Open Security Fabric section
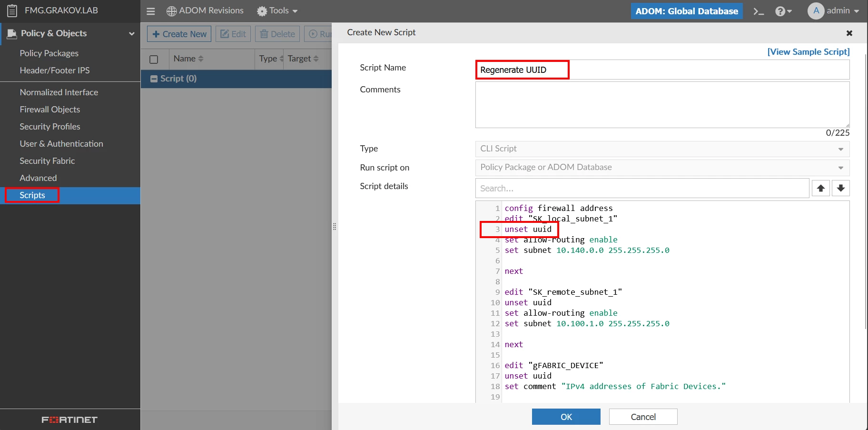Image resolution: width=868 pixels, height=430 pixels. (x=47, y=161)
